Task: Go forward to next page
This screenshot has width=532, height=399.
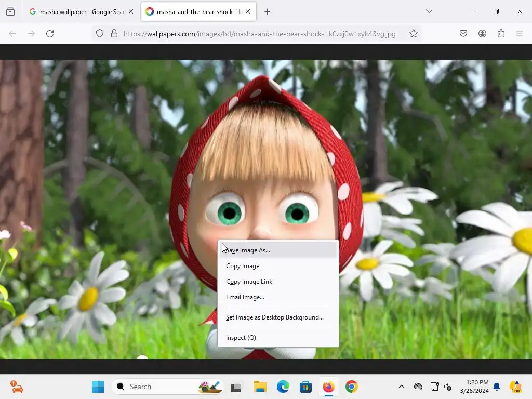Action: [x=31, y=34]
